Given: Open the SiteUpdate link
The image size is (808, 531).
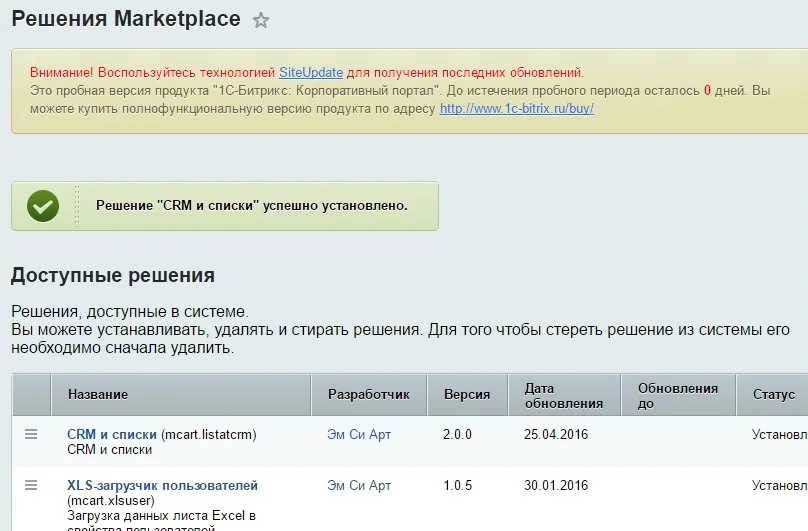Looking at the screenshot, I should pyautogui.click(x=311, y=73).
